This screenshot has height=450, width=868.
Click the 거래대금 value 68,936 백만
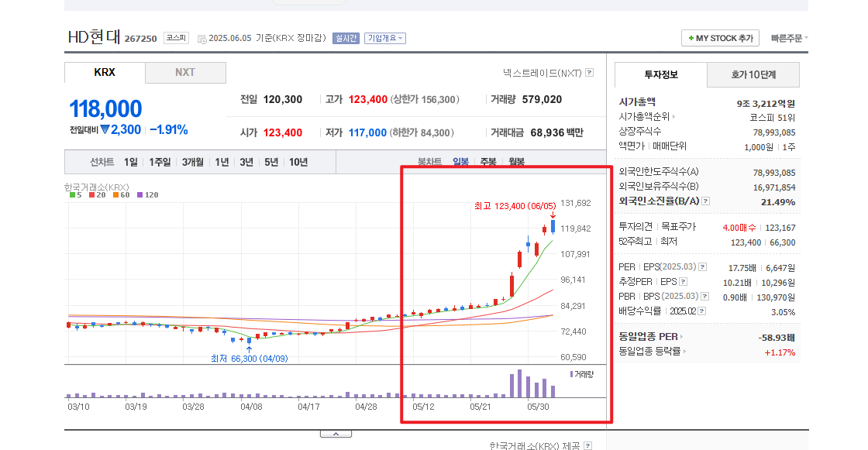557,133
